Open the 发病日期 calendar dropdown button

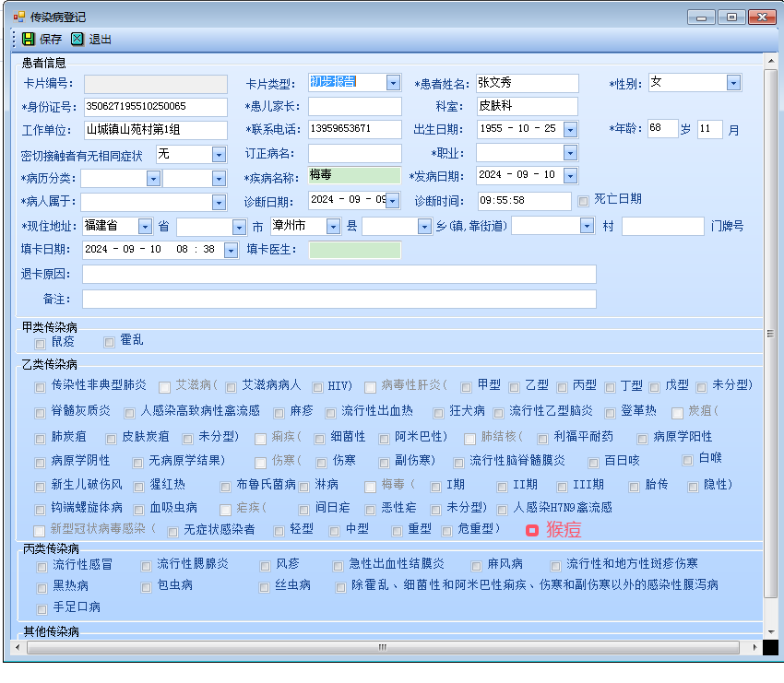pyautogui.click(x=569, y=175)
